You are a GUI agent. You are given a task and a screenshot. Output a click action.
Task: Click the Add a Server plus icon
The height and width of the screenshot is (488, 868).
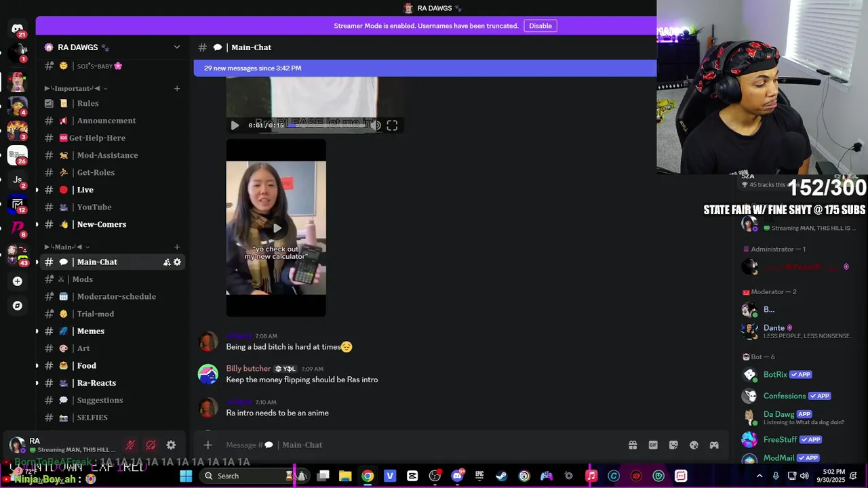18,281
